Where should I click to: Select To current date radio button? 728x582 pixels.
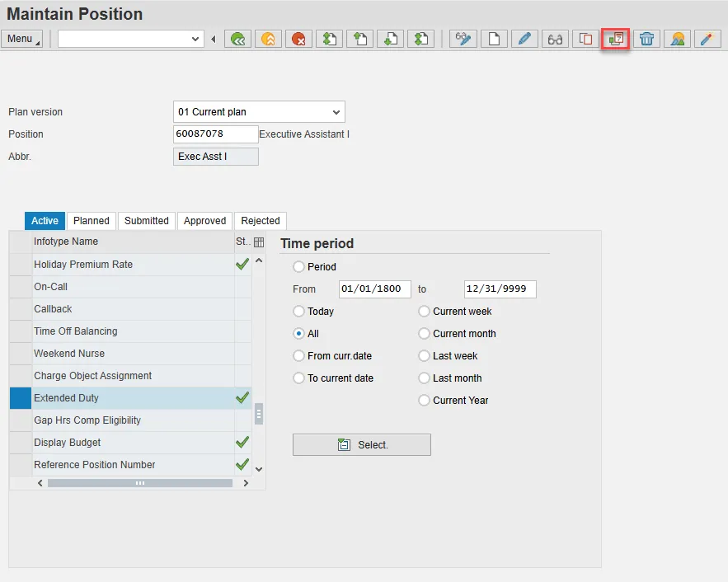coord(298,378)
